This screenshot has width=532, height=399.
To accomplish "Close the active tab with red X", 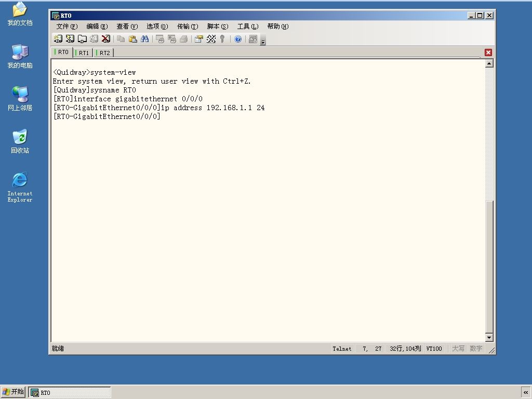I will click(488, 52).
